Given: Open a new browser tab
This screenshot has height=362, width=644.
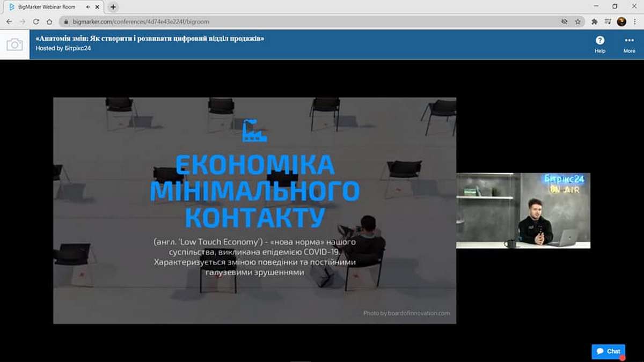Looking at the screenshot, I should pyautogui.click(x=113, y=7).
